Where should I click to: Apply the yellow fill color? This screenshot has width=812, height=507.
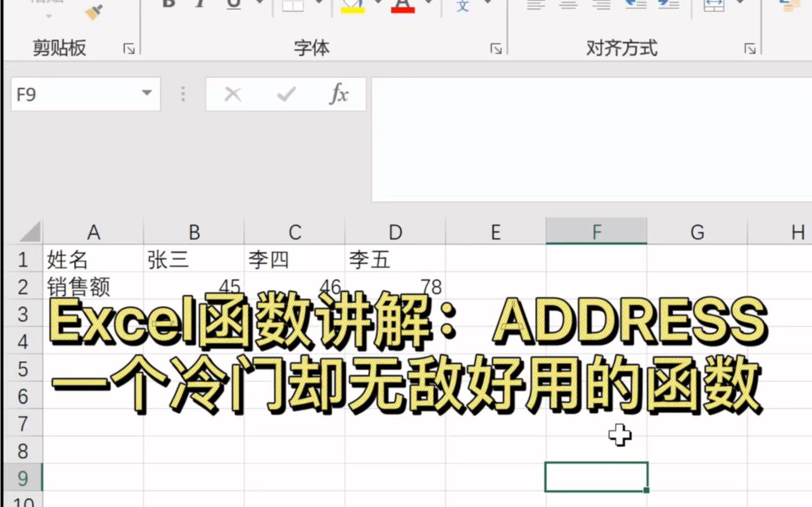pyautogui.click(x=353, y=6)
